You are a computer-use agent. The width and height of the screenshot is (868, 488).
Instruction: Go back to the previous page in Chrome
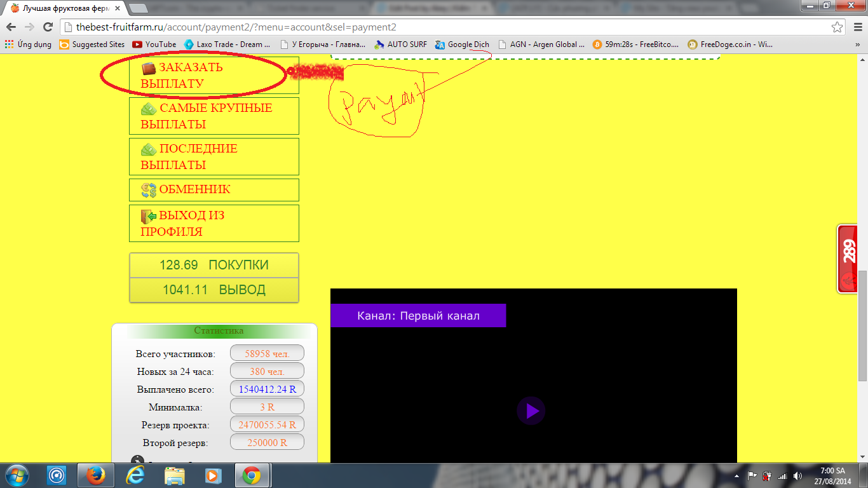[x=11, y=27]
